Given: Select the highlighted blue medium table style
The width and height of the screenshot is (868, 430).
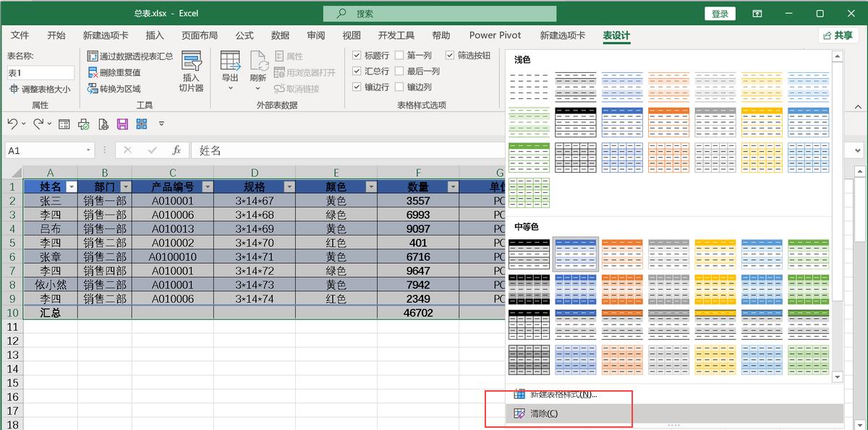Looking at the screenshot, I should (576, 254).
